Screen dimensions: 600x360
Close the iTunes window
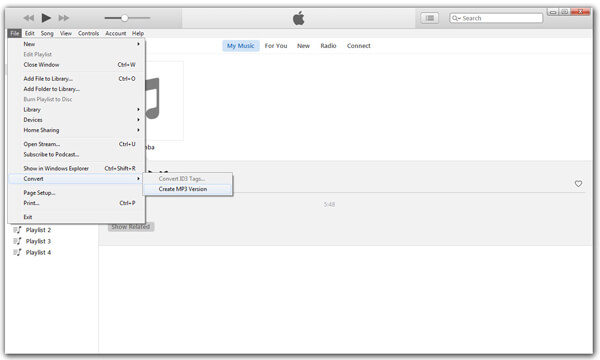point(580,12)
